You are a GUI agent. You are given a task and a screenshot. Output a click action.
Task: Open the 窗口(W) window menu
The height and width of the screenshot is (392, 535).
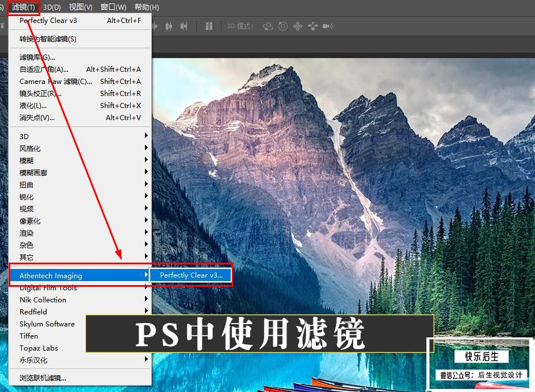113,7
